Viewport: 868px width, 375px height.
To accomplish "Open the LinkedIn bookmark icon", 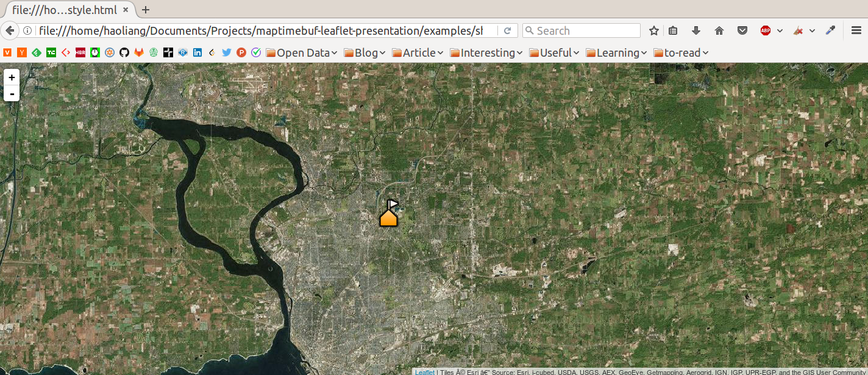I will (x=197, y=53).
